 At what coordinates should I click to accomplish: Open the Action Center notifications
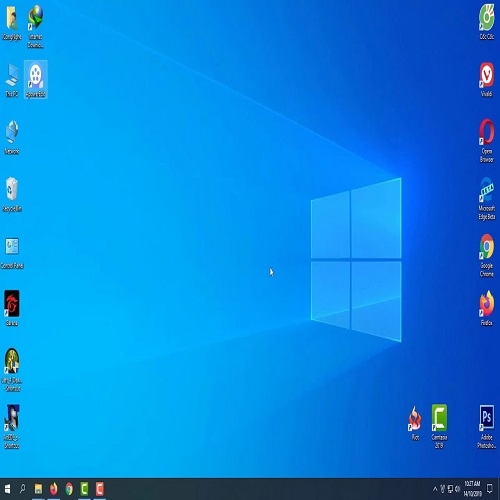490,489
